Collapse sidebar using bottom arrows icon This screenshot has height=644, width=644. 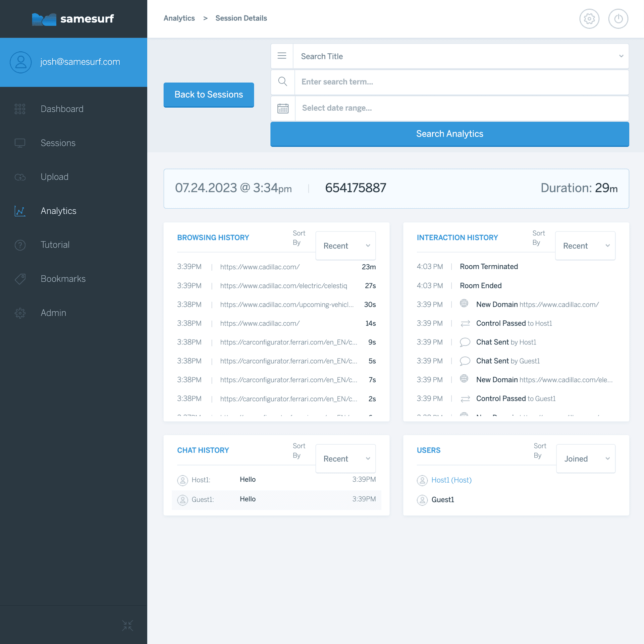point(127,625)
